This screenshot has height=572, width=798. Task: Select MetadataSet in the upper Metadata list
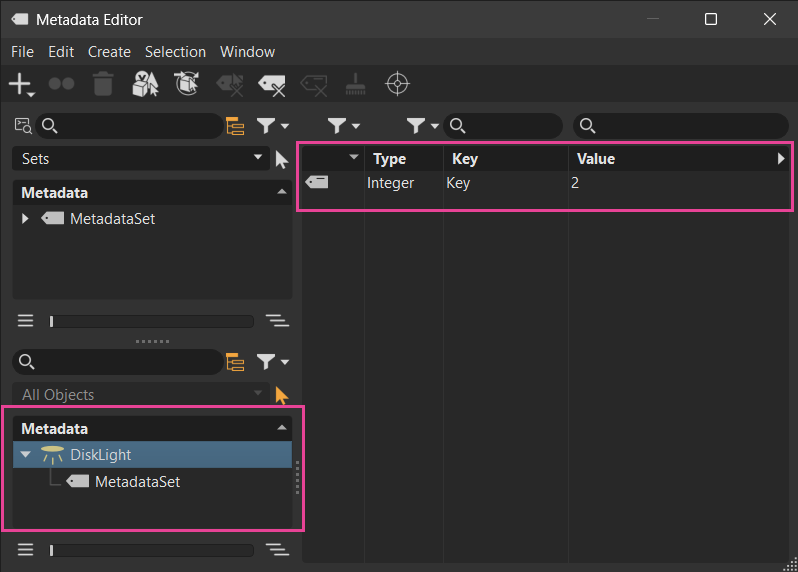tap(112, 219)
